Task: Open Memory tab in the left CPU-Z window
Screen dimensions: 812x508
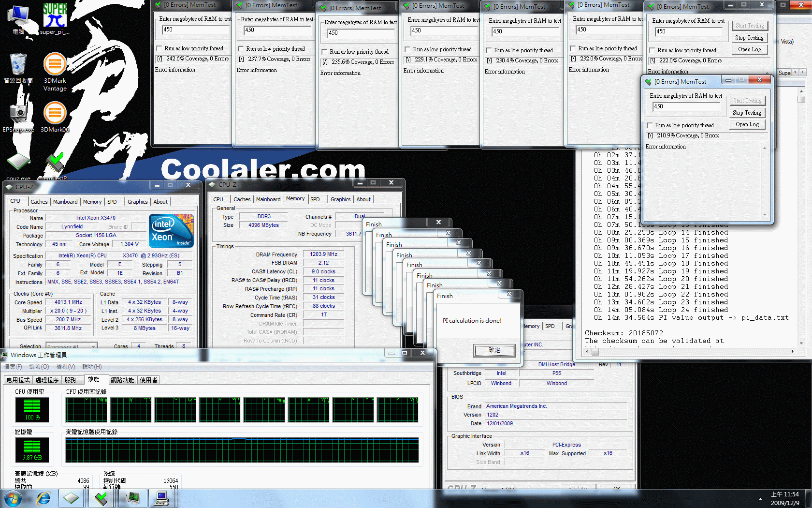Action: tap(92, 202)
